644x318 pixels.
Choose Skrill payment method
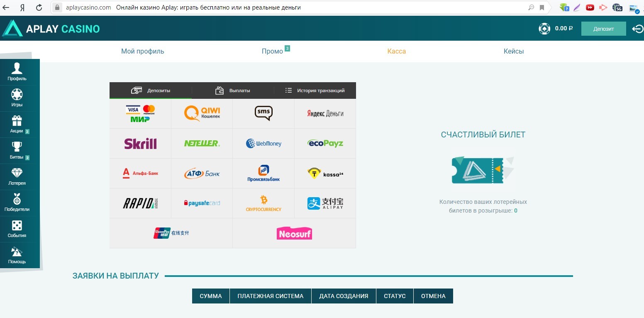tap(140, 144)
